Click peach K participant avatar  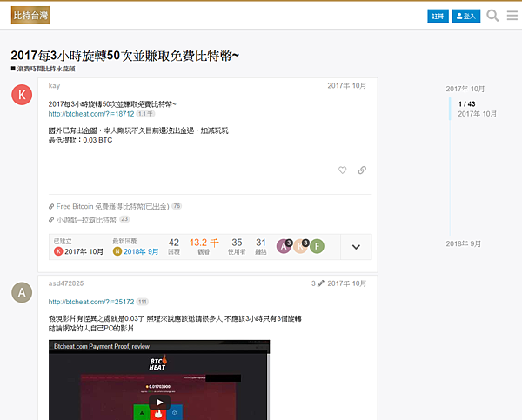point(300,246)
